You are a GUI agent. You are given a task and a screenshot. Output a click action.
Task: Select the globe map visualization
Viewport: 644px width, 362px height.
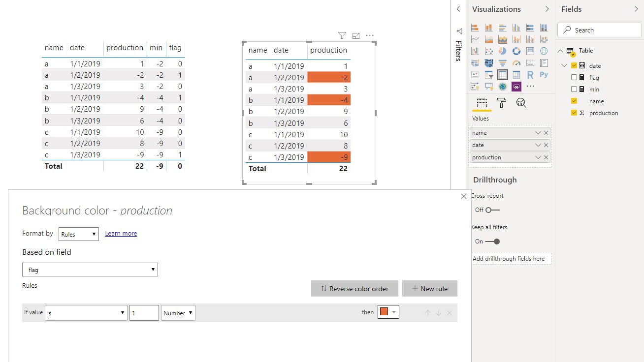(x=544, y=51)
